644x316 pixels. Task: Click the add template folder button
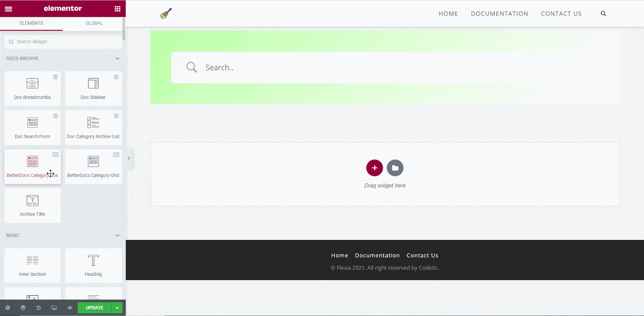[x=395, y=168]
